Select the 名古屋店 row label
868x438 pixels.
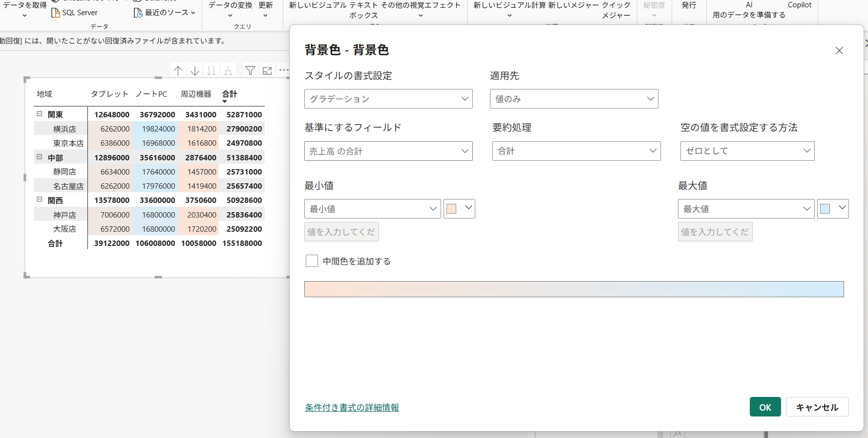point(68,186)
